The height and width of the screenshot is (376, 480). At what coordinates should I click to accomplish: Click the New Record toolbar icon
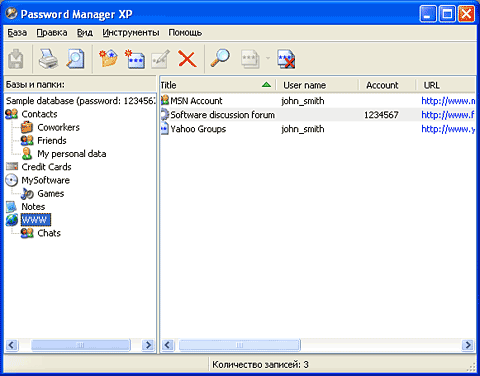(x=135, y=59)
